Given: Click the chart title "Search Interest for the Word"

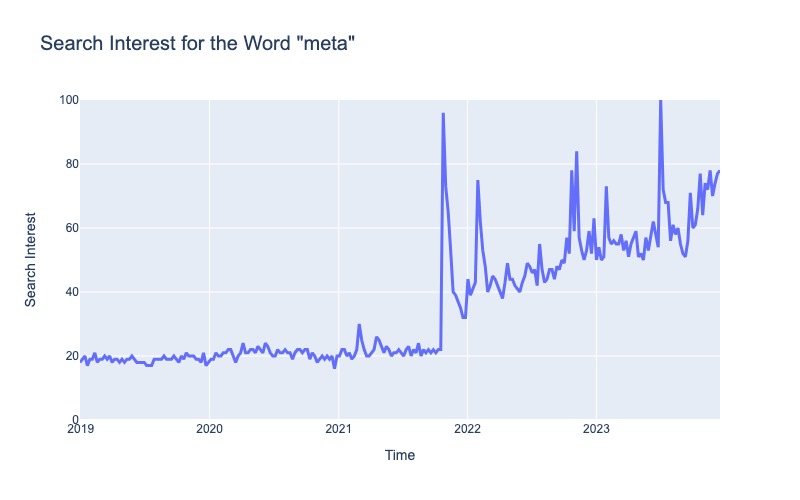Looking at the screenshot, I should coord(198,43).
